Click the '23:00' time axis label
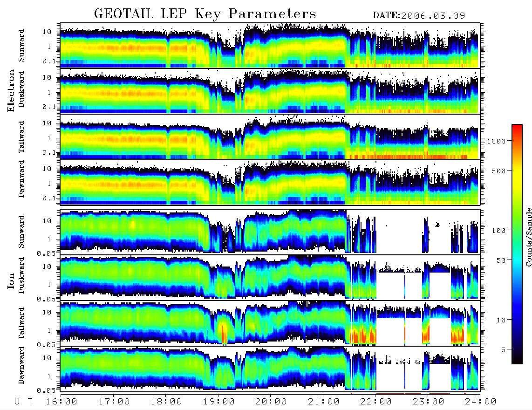532x410 pixels. pyautogui.click(x=429, y=402)
